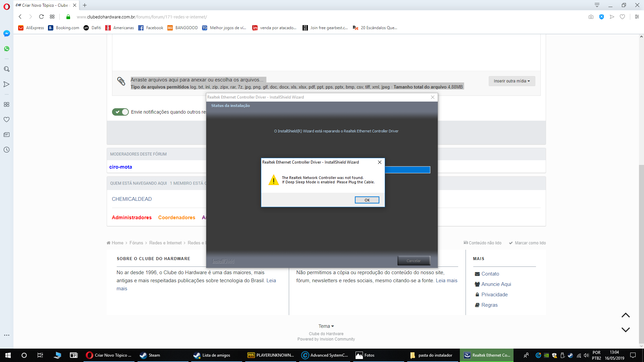Open Dafiti bookmark
Image resolution: width=644 pixels, height=362 pixels.
(x=93, y=28)
